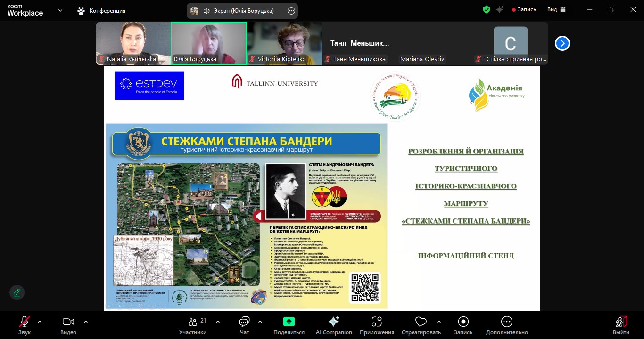This screenshot has width=644, height=339.
Task: Open AI Companion
Action: [x=334, y=325]
